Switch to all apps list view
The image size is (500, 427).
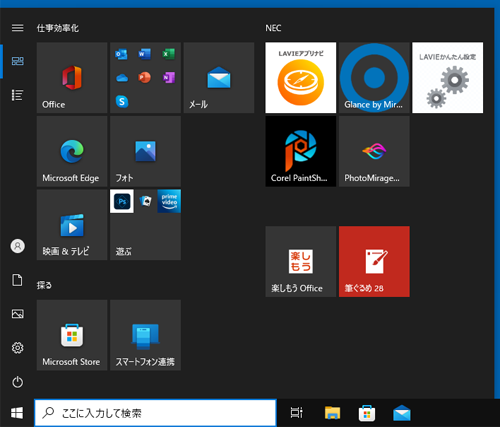coord(18,95)
